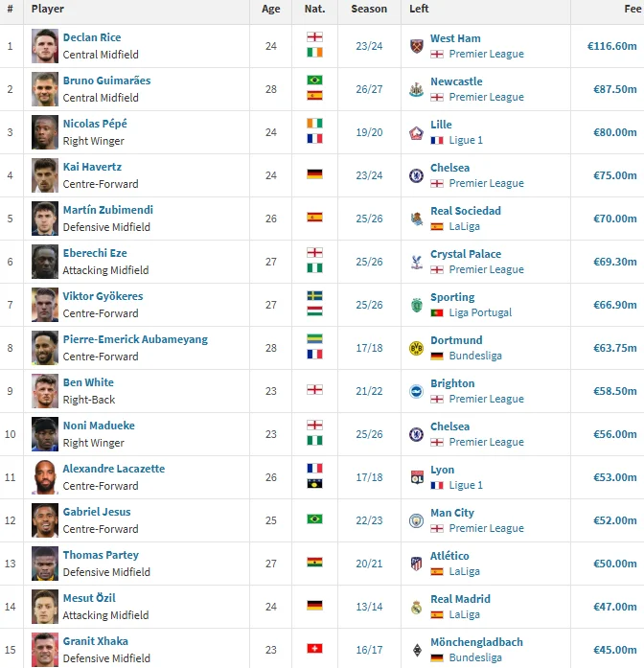The image size is (644, 668).
Task: Click Mesut Özil's player photo thumbnail
Action: tap(45, 607)
